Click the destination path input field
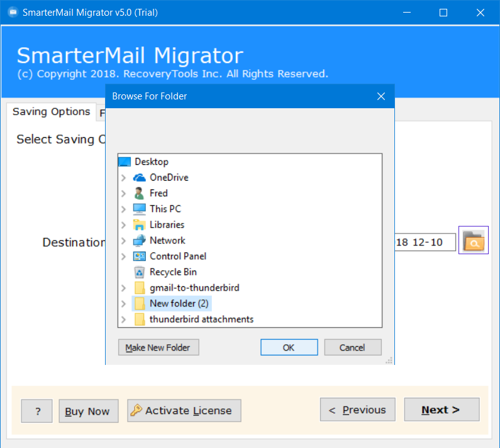 pyautogui.click(x=425, y=242)
